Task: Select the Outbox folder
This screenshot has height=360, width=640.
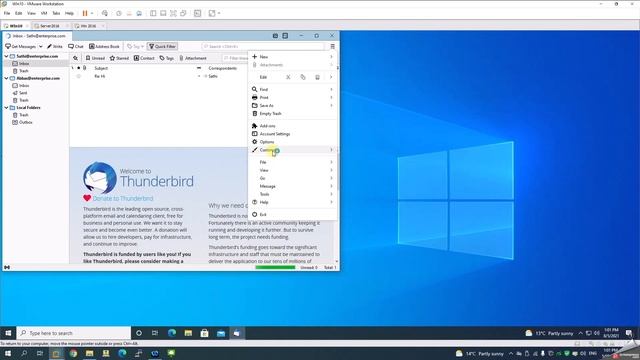Action: click(36, 122)
